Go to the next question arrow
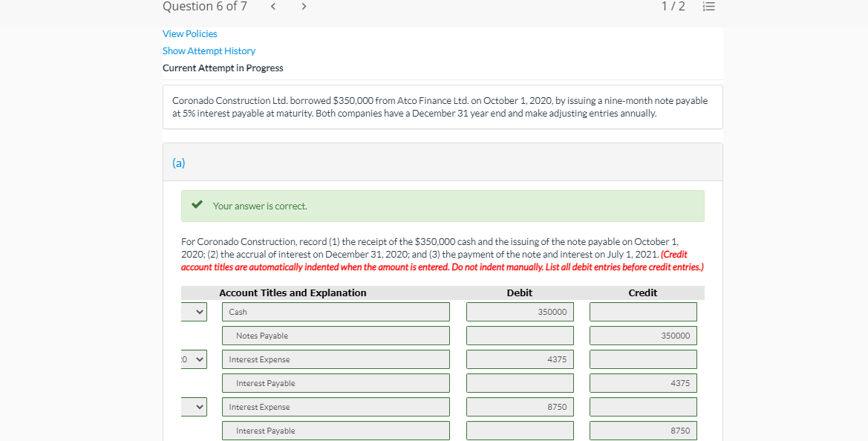Image resolution: width=868 pixels, height=441 pixels. [x=304, y=7]
